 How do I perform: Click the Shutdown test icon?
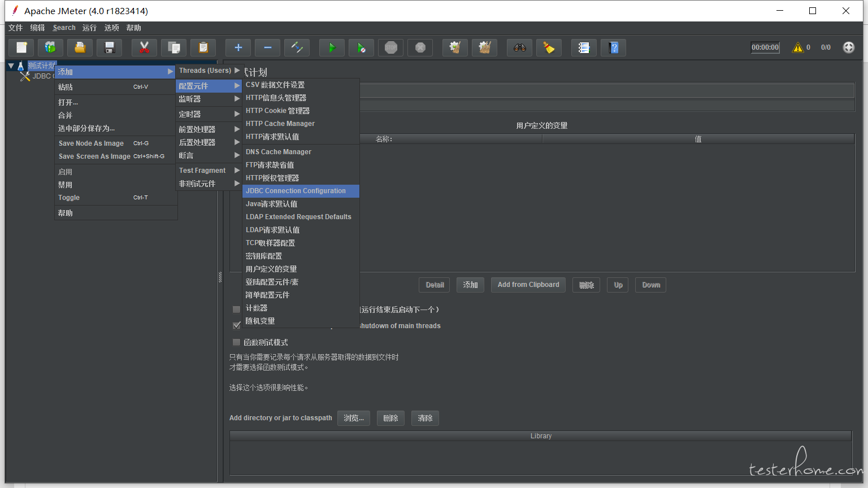[x=420, y=47]
